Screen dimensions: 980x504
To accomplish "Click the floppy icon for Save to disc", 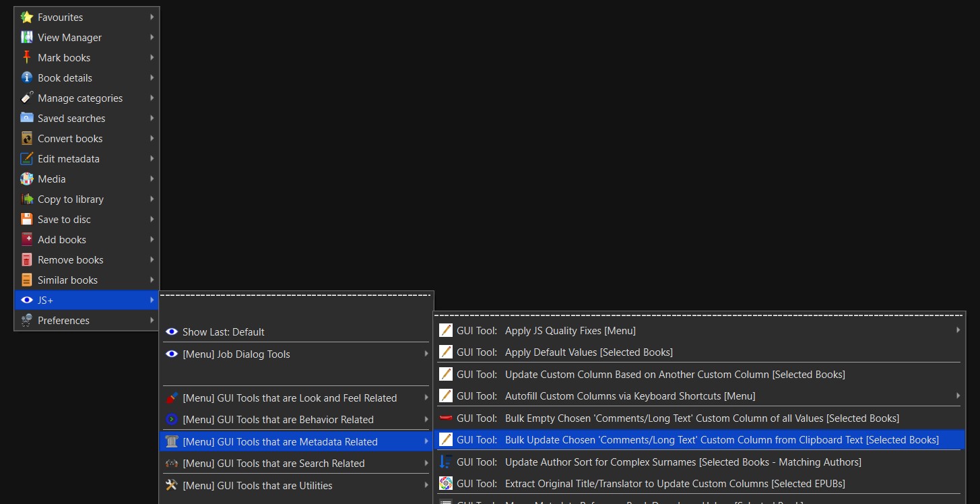I will 27,220.
